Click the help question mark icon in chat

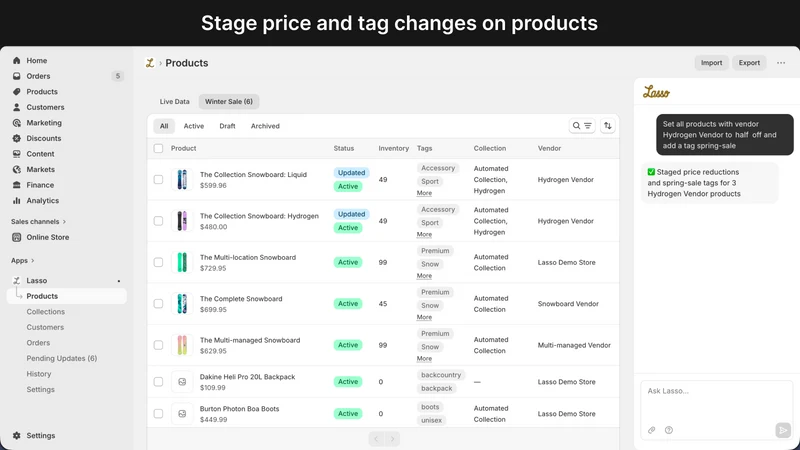point(668,430)
